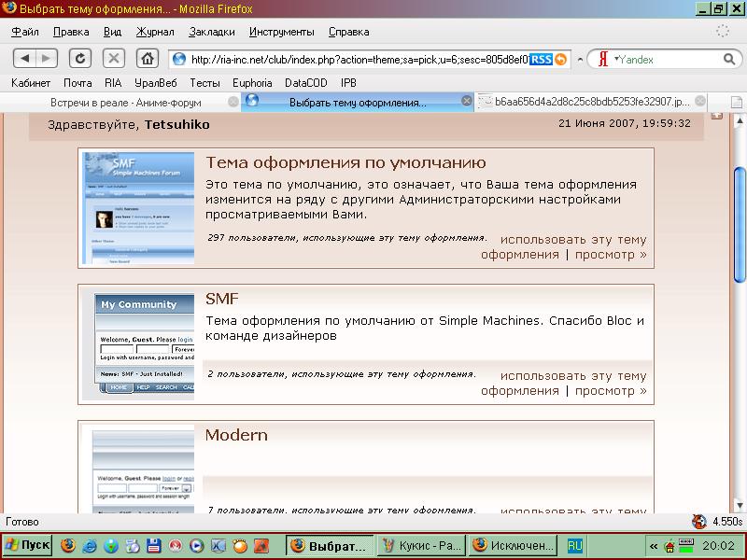Screen dimensions: 747x560
Task: Go back with the browser Back arrow
Action: tap(24, 59)
